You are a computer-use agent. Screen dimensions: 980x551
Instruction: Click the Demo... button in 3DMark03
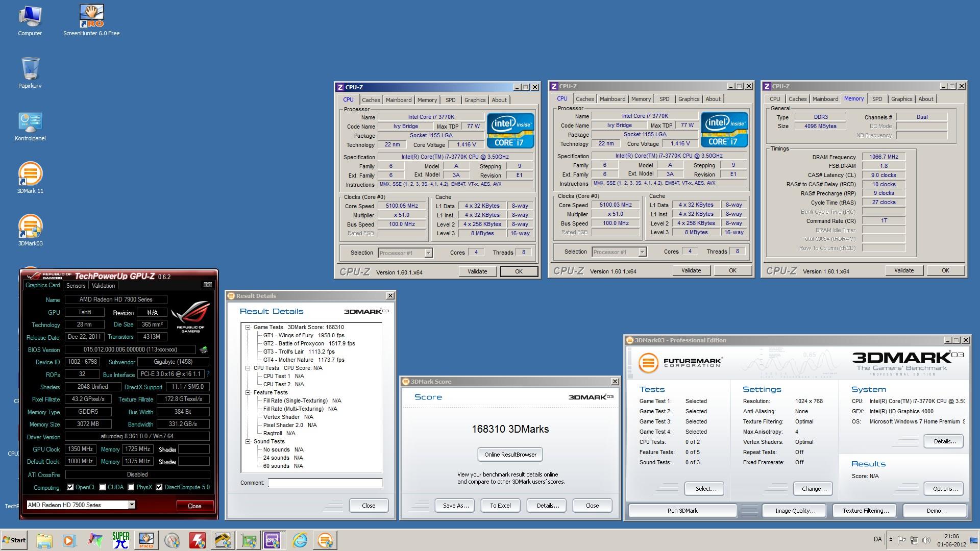936,511
